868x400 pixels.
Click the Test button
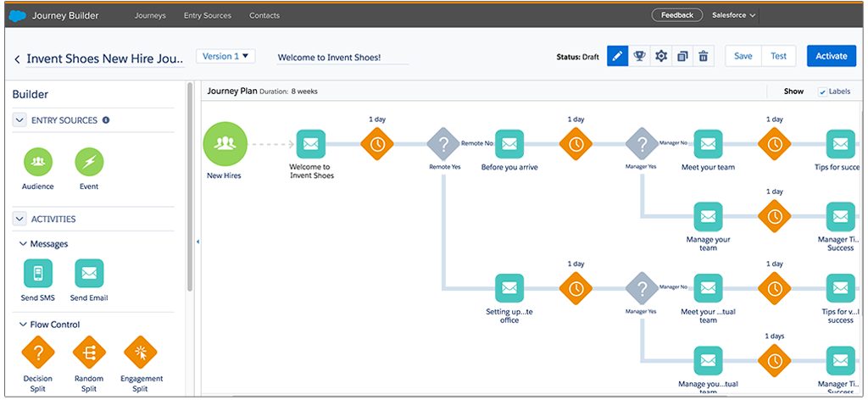[x=779, y=56]
